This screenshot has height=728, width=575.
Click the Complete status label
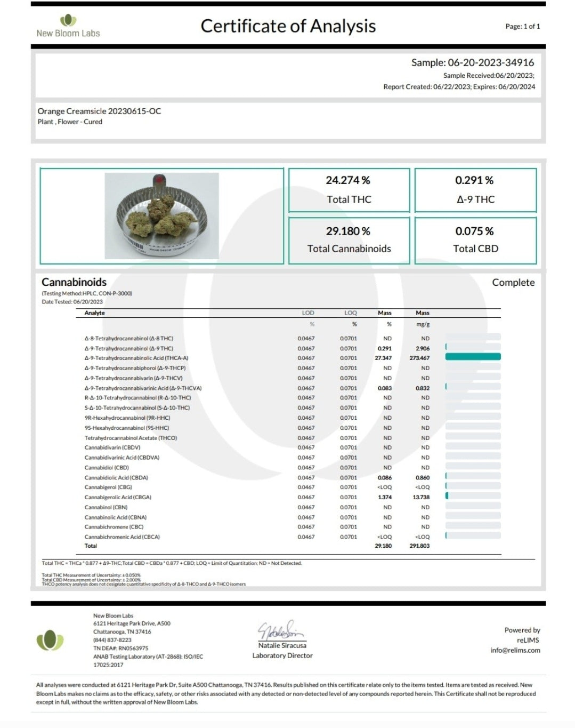tap(513, 283)
